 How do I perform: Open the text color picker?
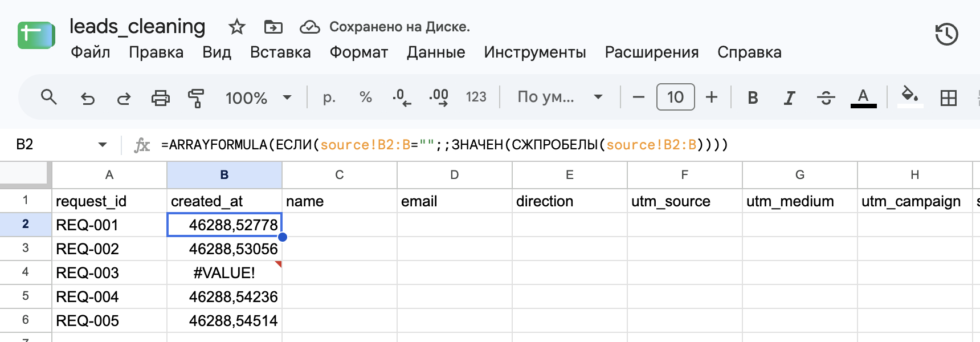tap(863, 98)
